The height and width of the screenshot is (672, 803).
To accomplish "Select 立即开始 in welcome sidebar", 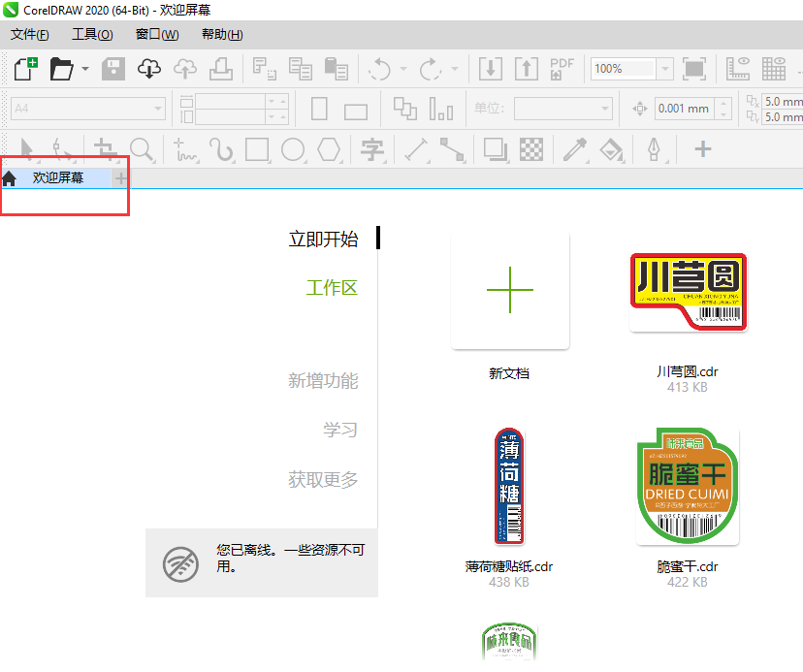I will coord(323,240).
